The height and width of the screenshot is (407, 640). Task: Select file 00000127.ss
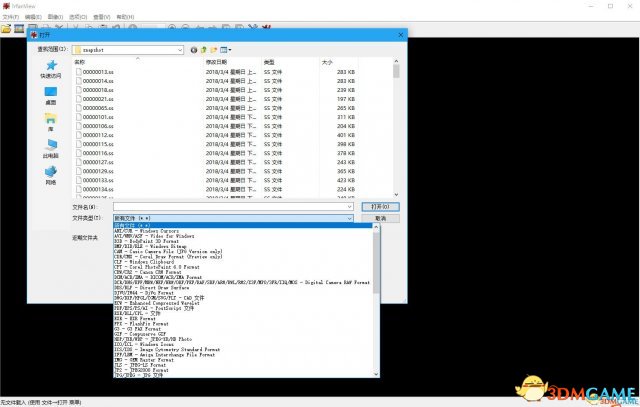[94, 162]
